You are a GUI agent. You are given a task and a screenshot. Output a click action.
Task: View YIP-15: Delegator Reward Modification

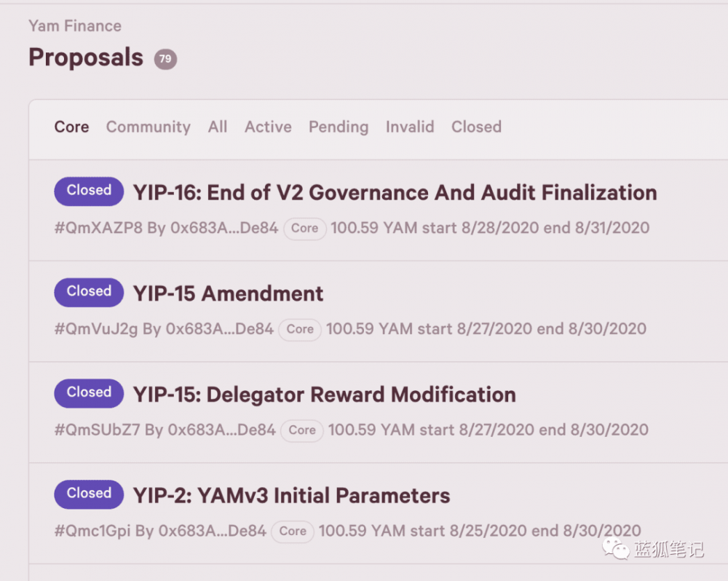323,394
